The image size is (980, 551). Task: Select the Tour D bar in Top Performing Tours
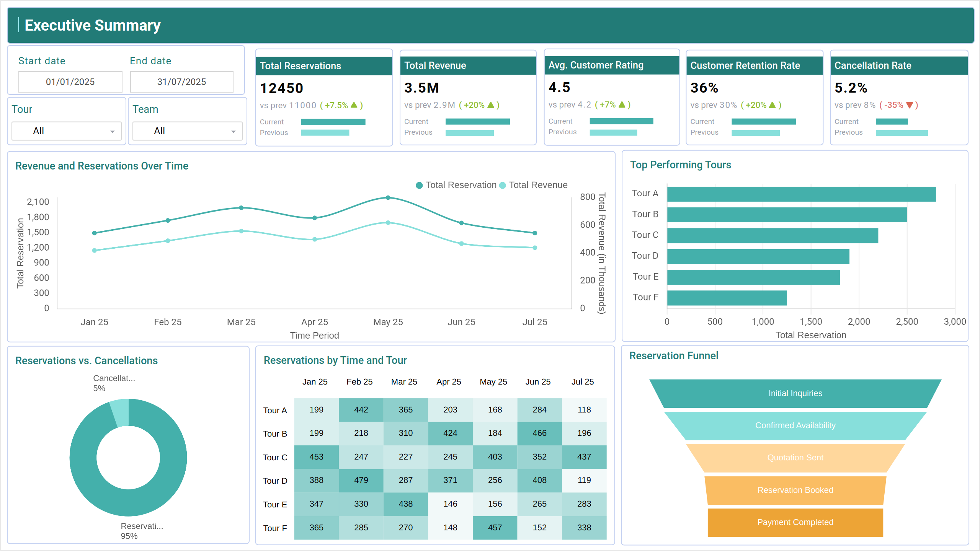coord(758,256)
